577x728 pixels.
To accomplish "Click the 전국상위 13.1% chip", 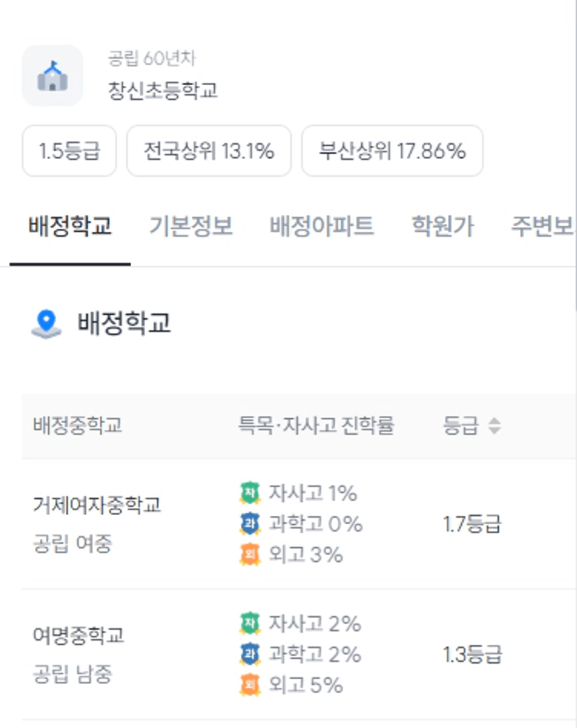I will click(209, 151).
